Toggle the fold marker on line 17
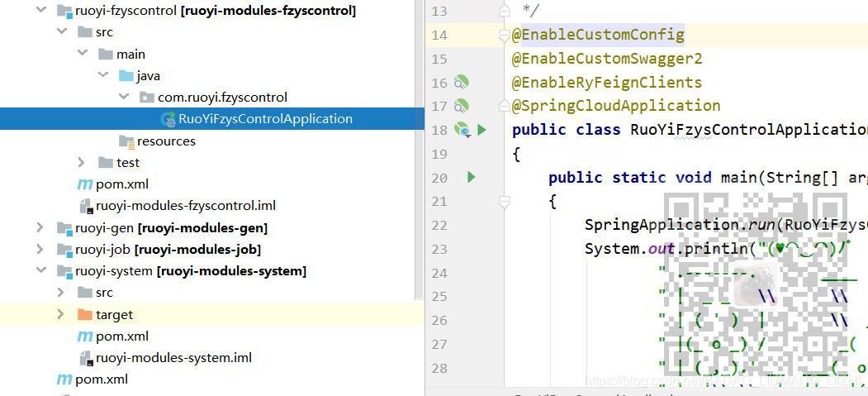The image size is (868, 396). point(504,105)
